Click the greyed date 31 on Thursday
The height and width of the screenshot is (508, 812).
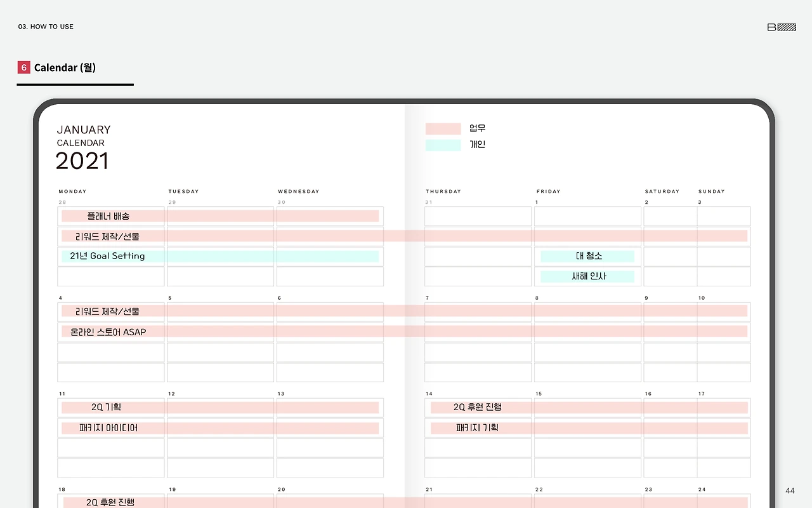pyautogui.click(x=429, y=203)
